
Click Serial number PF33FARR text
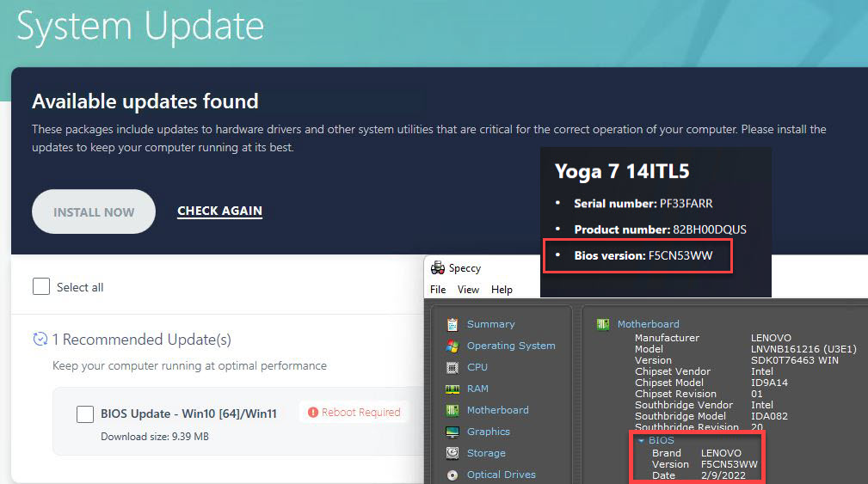pos(643,204)
